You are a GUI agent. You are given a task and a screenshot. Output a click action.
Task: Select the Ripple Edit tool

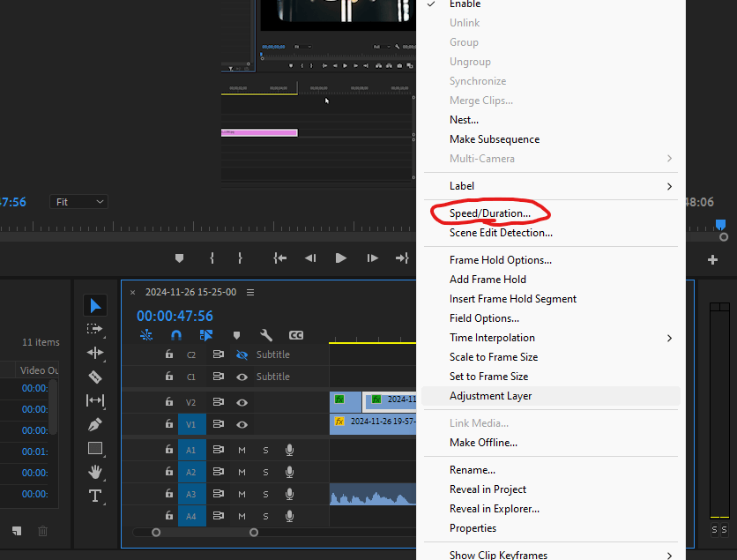(95, 353)
